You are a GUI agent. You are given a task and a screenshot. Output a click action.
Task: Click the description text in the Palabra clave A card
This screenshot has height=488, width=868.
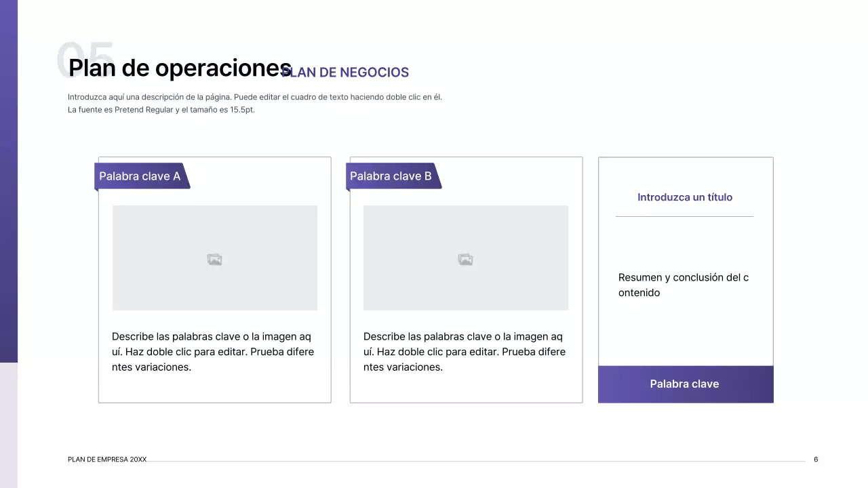213,351
